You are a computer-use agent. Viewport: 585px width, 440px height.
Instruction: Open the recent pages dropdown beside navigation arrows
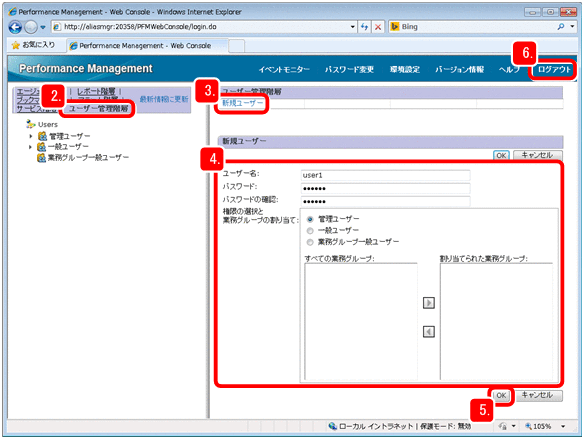tap(43, 27)
